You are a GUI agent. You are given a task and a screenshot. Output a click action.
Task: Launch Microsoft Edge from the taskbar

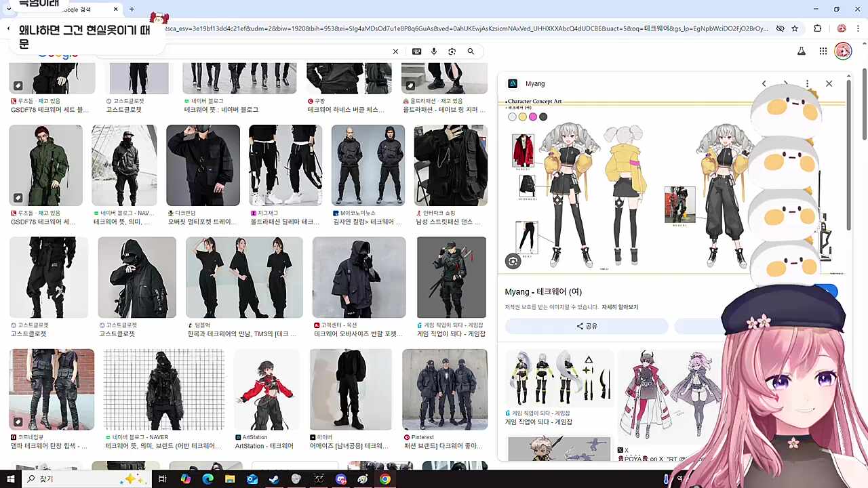(x=208, y=479)
